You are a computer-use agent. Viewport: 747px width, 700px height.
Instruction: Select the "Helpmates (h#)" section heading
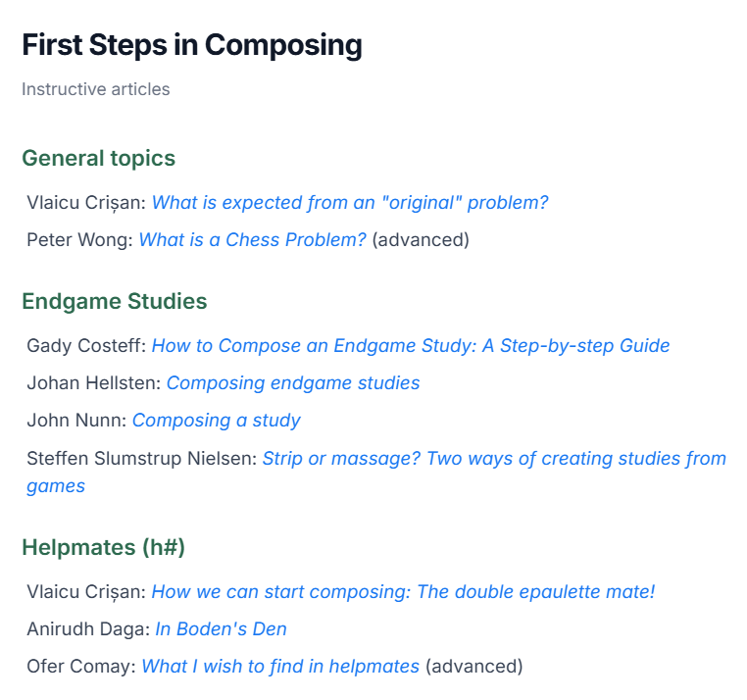click(x=103, y=548)
